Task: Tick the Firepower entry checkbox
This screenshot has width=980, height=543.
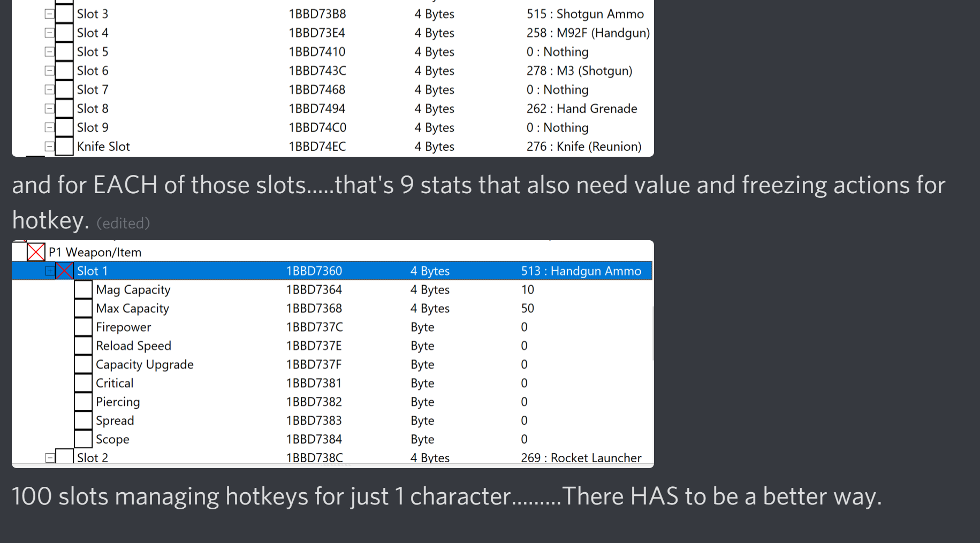Action: (83, 327)
